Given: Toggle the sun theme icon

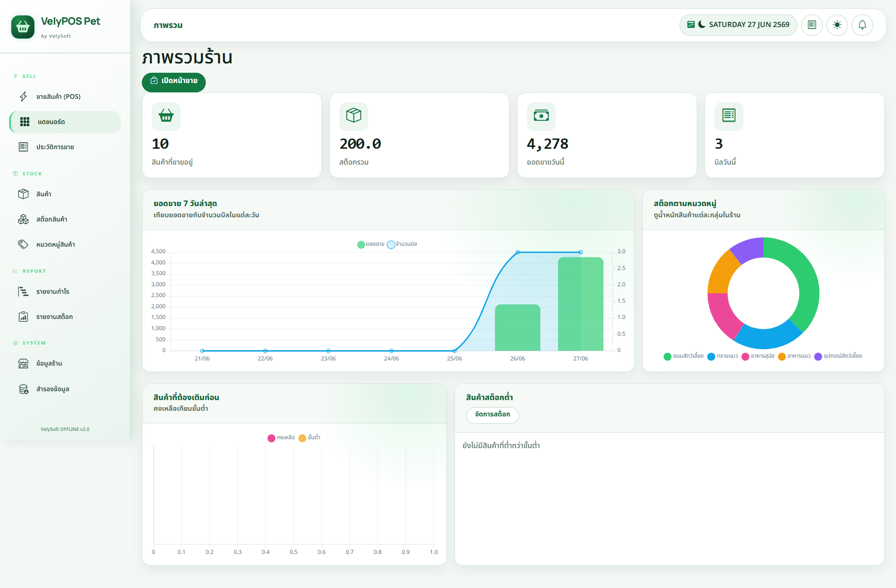Looking at the screenshot, I should click(837, 25).
